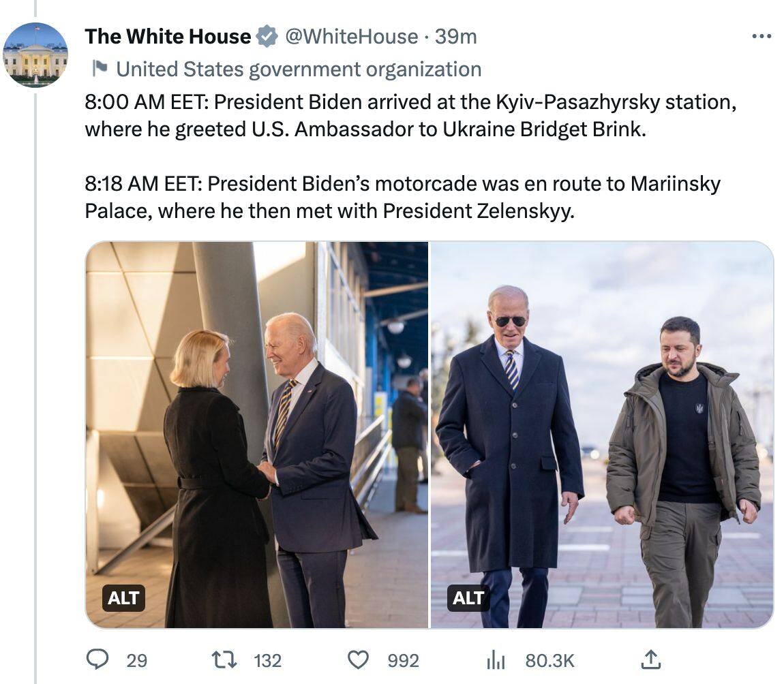The height and width of the screenshot is (684, 784).
Task: Click the reply speech bubble icon
Action: [x=97, y=659]
